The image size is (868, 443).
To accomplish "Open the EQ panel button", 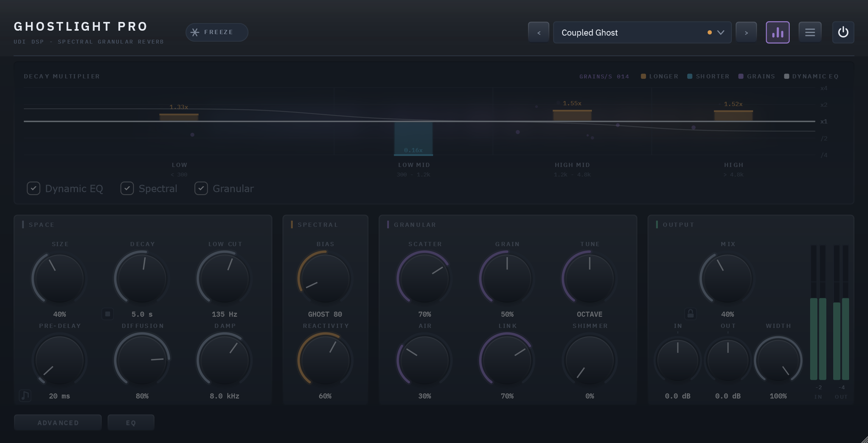I will click(131, 423).
